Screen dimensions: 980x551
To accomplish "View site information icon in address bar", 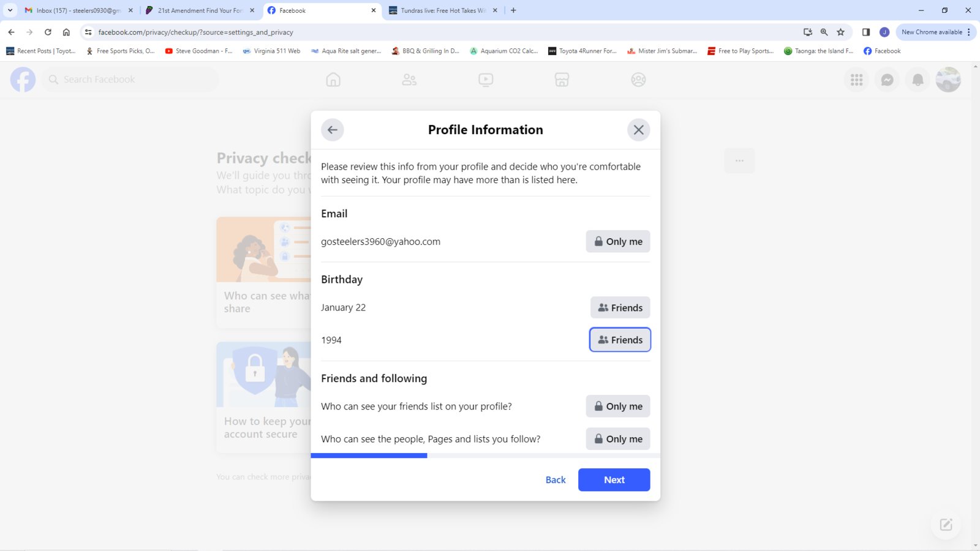I will (88, 32).
